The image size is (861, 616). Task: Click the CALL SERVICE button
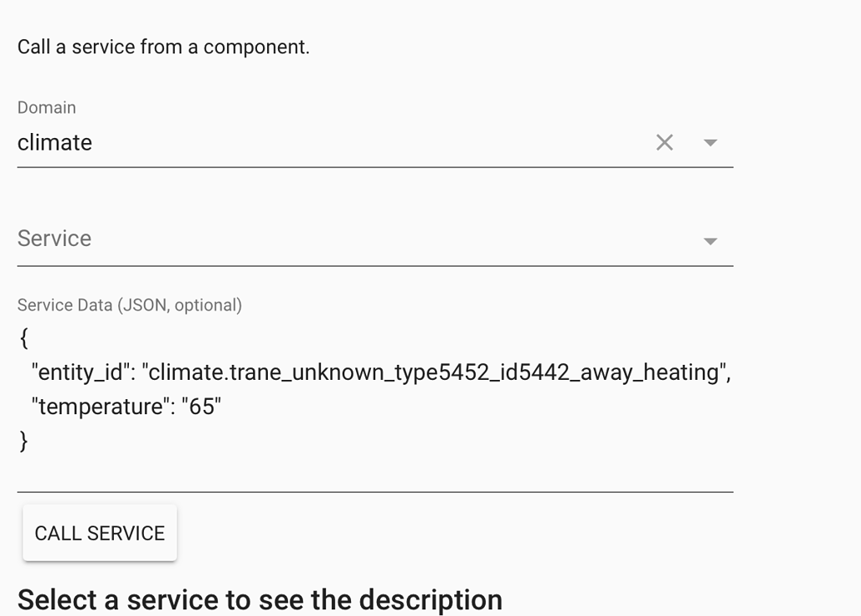[x=100, y=533]
